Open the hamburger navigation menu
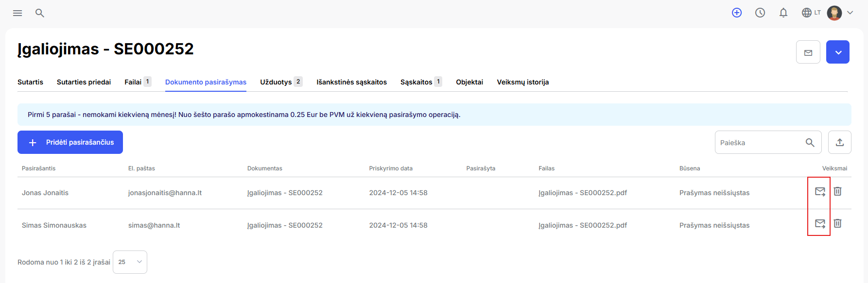This screenshot has height=283, width=868. 17,13
